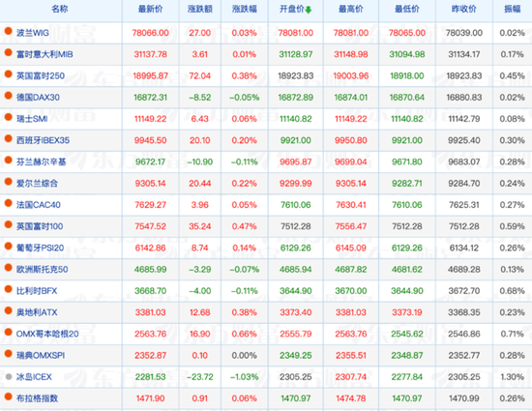Click the orange dot beside 英国富时100
Image resolution: width=532 pixels, height=411 pixels.
click(x=9, y=224)
